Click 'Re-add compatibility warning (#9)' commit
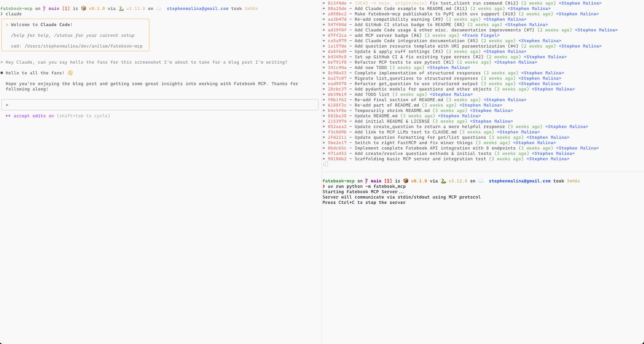Image resolution: width=644 pixels, height=344 pixels. pyautogui.click(x=399, y=19)
